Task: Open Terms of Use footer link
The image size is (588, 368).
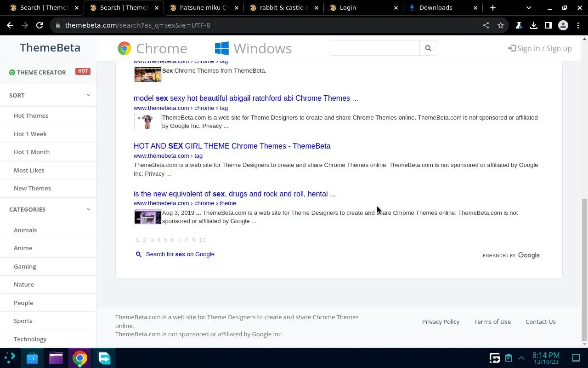Action: (492, 322)
